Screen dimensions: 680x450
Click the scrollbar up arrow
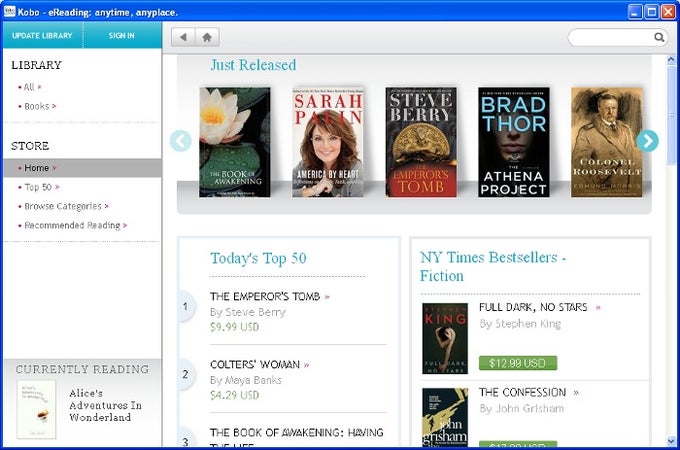pyautogui.click(x=671, y=60)
